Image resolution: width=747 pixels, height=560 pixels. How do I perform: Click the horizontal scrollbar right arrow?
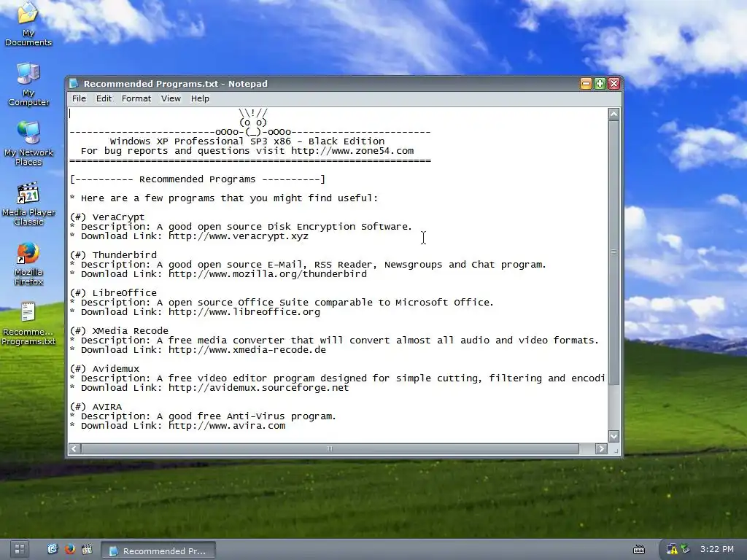pos(601,448)
